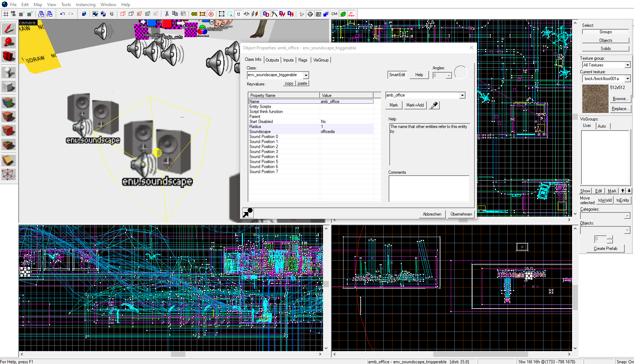Open the Texture group dropdown
Screen dimensions: 634x364
[x=627, y=65]
